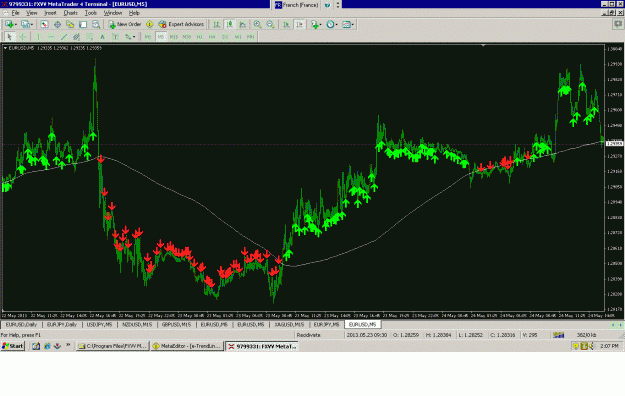Open the Help menu

click(134, 13)
